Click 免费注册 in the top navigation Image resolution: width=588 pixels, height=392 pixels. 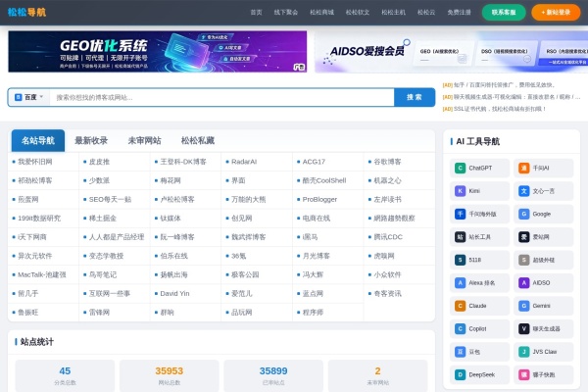click(x=459, y=13)
